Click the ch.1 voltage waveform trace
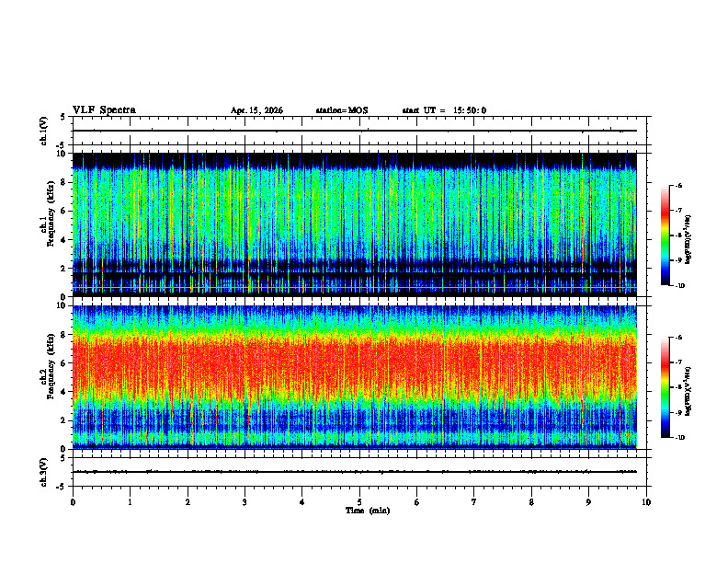 [354, 131]
